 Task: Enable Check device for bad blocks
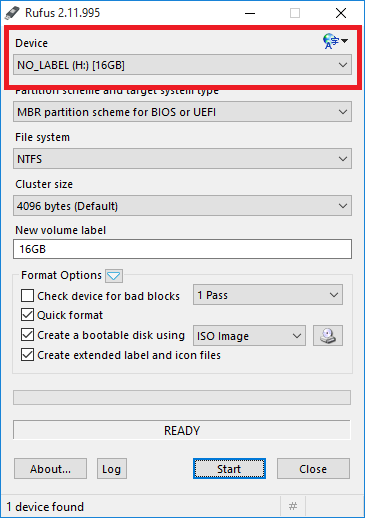point(27,296)
